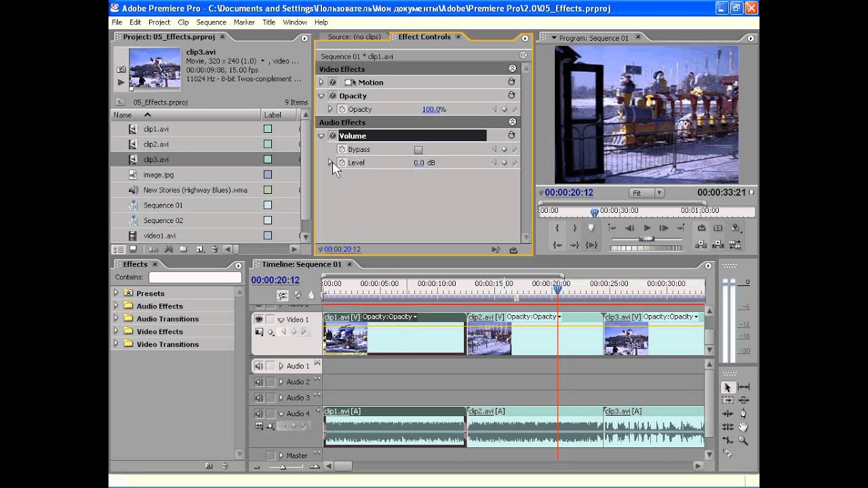Click the stopwatch icon next to Level
Viewport: 868px width, 488px height.
[342, 163]
